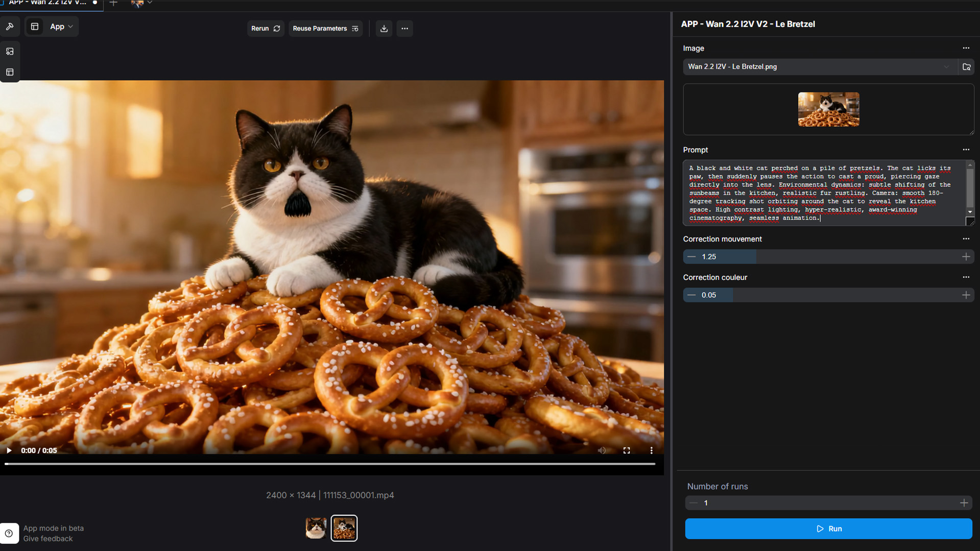This screenshot has height=551, width=980.
Task: Adjust the Correction mouvement slider
Action: pos(828,257)
